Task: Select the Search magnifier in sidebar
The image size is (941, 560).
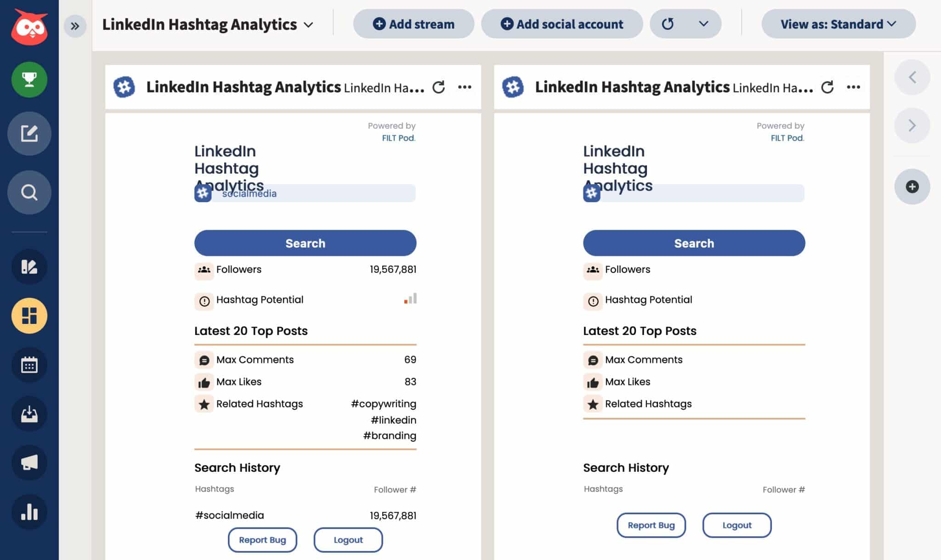Action: click(29, 192)
